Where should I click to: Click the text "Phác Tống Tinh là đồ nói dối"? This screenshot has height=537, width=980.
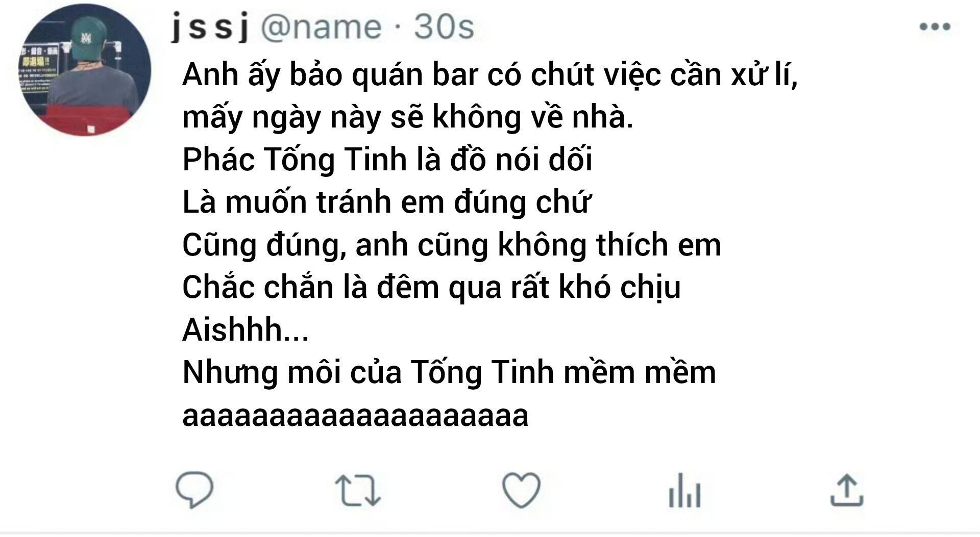coord(387,160)
